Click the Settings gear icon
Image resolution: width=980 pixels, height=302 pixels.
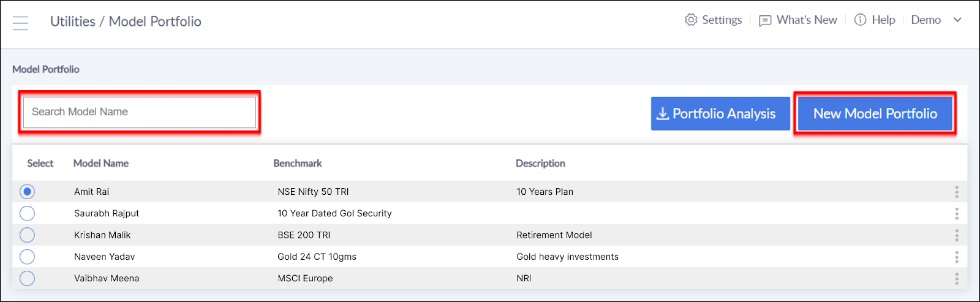691,20
